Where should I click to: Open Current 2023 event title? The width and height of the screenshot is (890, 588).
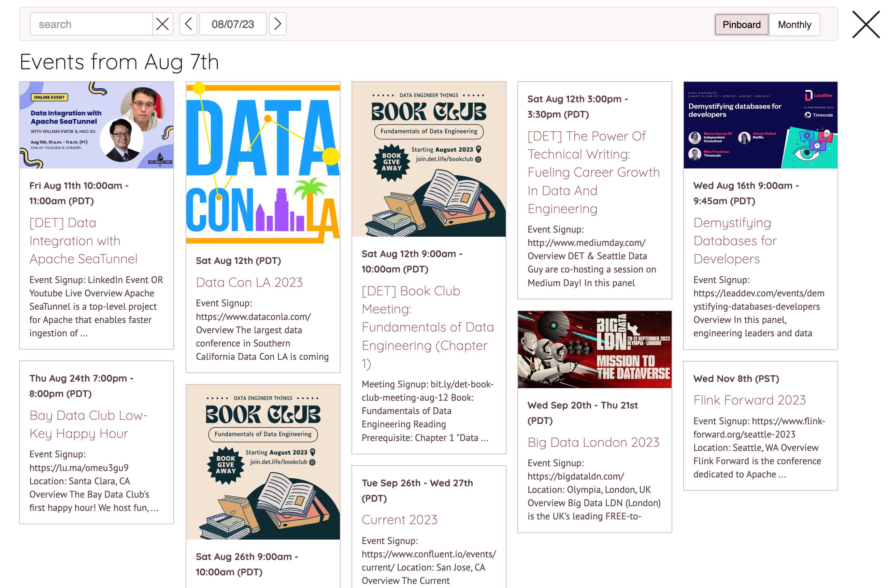[399, 520]
